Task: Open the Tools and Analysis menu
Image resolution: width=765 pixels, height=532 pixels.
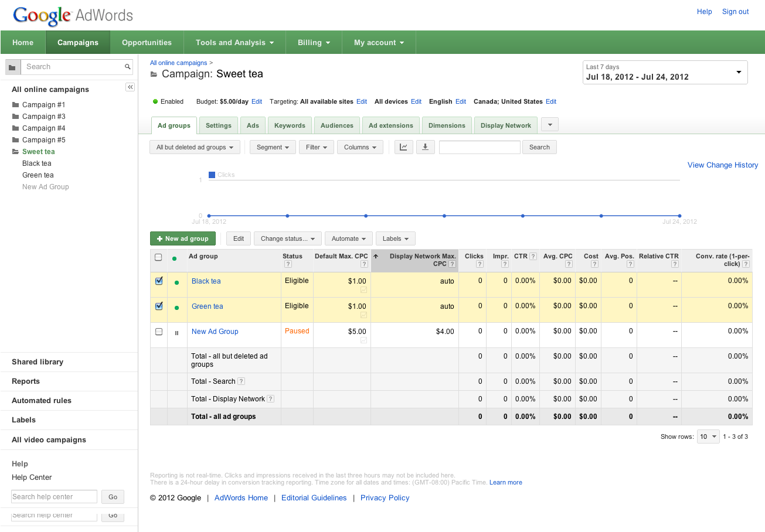Action: pyautogui.click(x=234, y=42)
